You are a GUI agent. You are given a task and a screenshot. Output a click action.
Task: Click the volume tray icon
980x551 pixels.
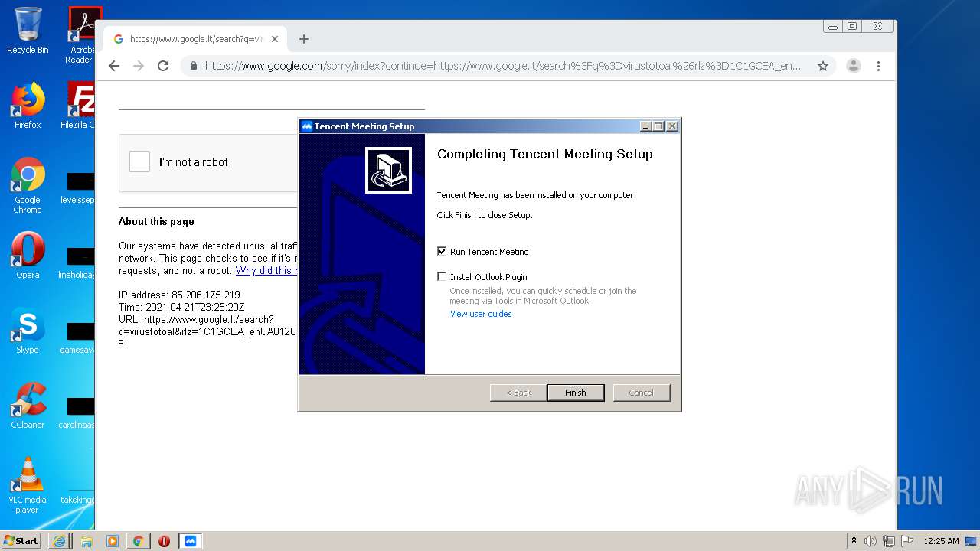[x=871, y=541]
